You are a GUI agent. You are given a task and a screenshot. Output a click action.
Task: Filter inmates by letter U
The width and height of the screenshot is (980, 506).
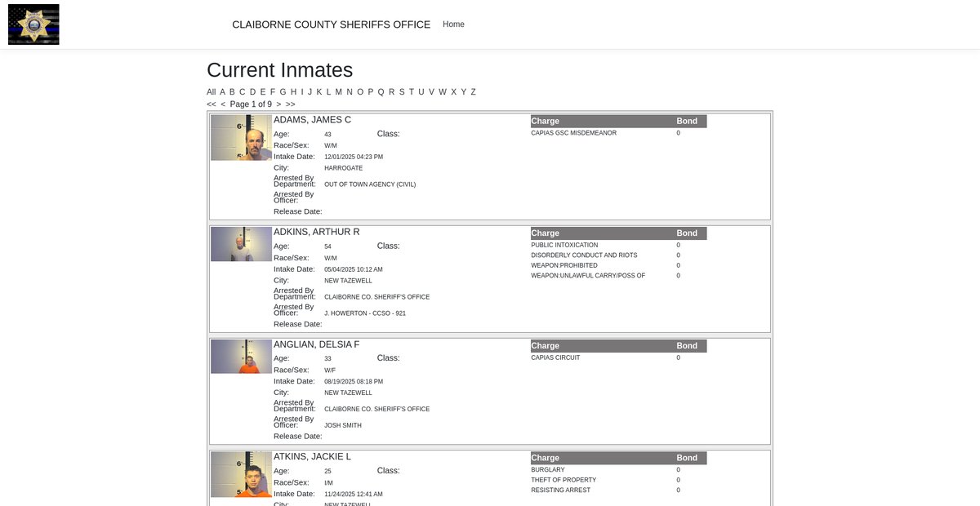pyautogui.click(x=421, y=92)
